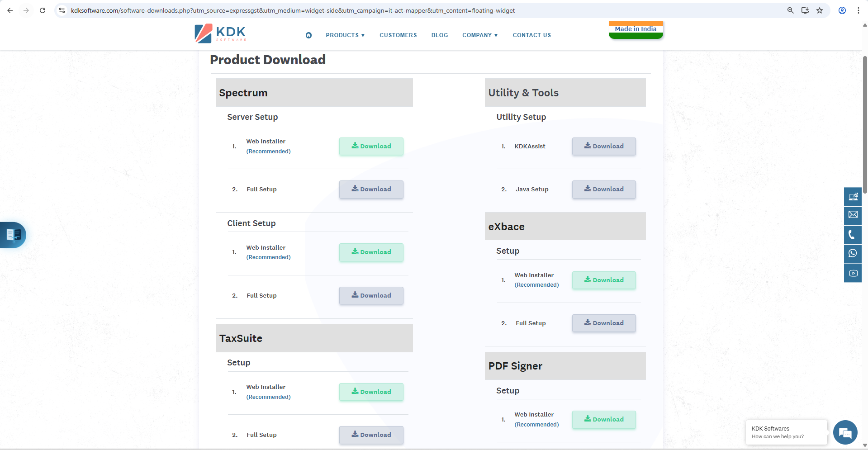The height and width of the screenshot is (450, 868).
Task: Click the phone call icon in sidebar
Action: click(x=853, y=235)
